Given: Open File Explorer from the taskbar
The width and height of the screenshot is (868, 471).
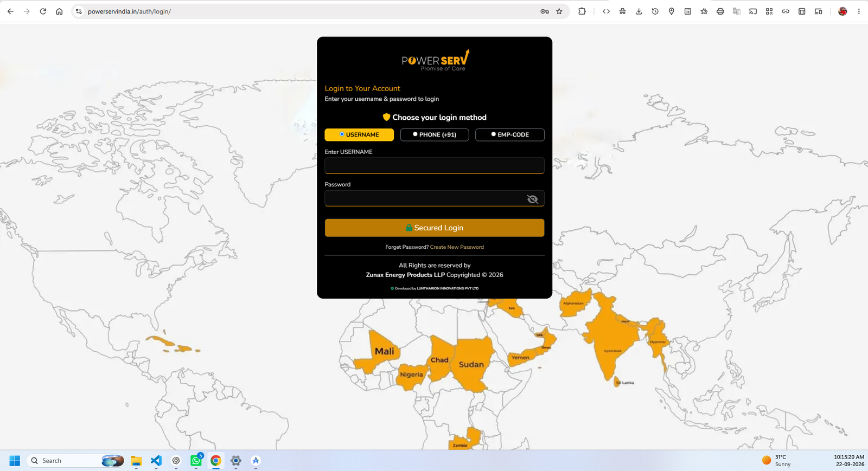Looking at the screenshot, I should [x=136, y=461].
